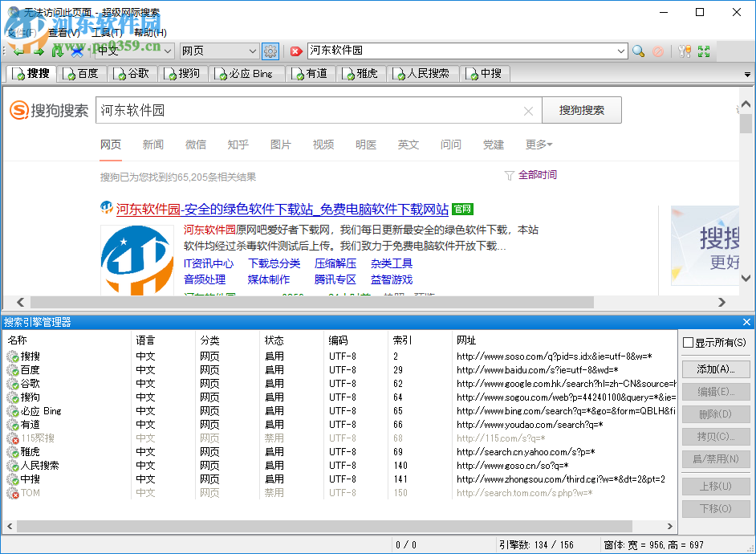Image resolution: width=756 pixels, height=554 pixels.
Task: Open the search settings gear icon
Action: (x=270, y=50)
